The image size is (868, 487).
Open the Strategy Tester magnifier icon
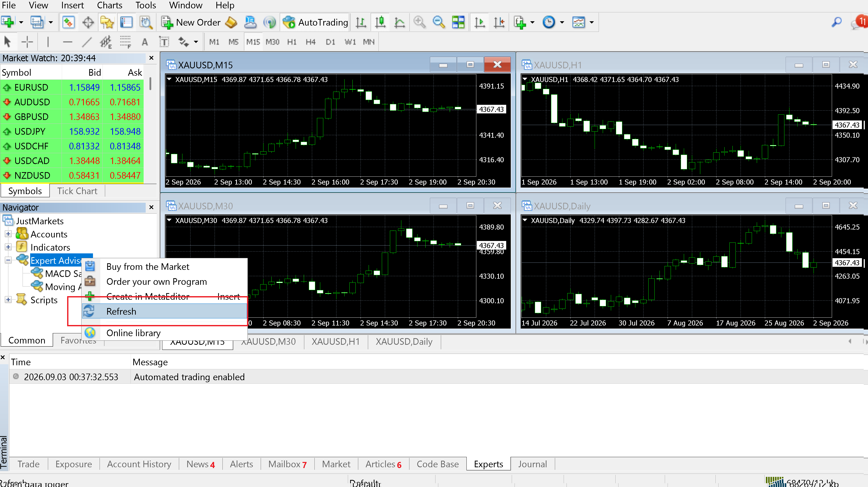pyautogui.click(x=146, y=22)
